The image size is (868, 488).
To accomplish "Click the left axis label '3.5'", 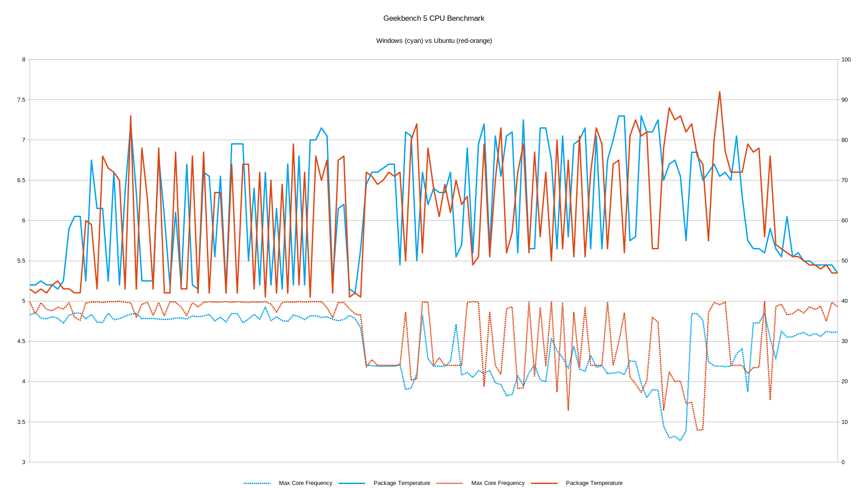I will 21,422.
